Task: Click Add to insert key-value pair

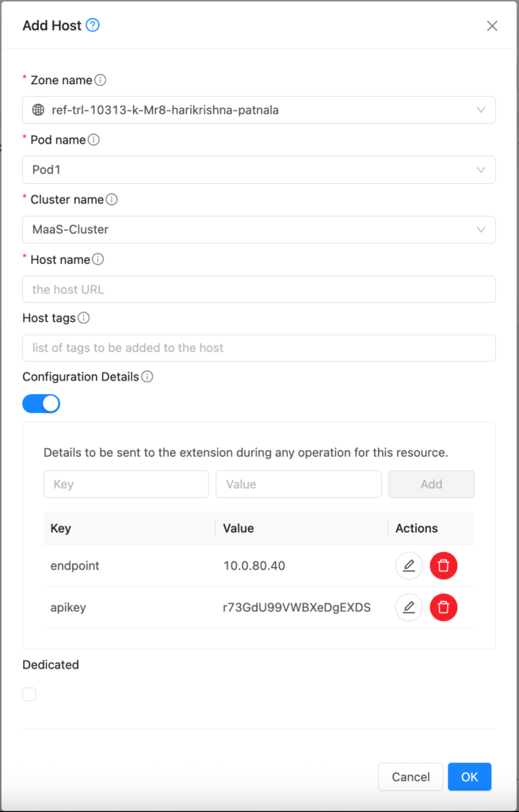Action: click(431, 484)
